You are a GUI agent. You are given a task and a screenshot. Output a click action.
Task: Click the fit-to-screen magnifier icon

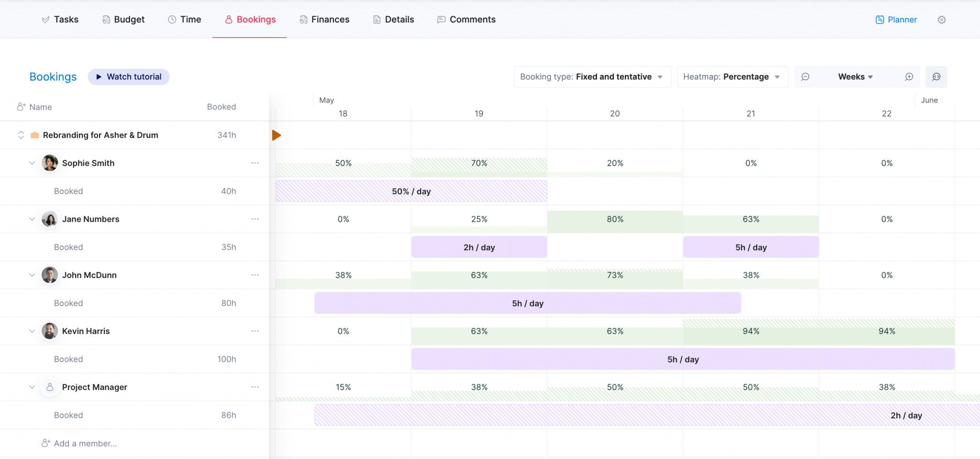point(936,77)
